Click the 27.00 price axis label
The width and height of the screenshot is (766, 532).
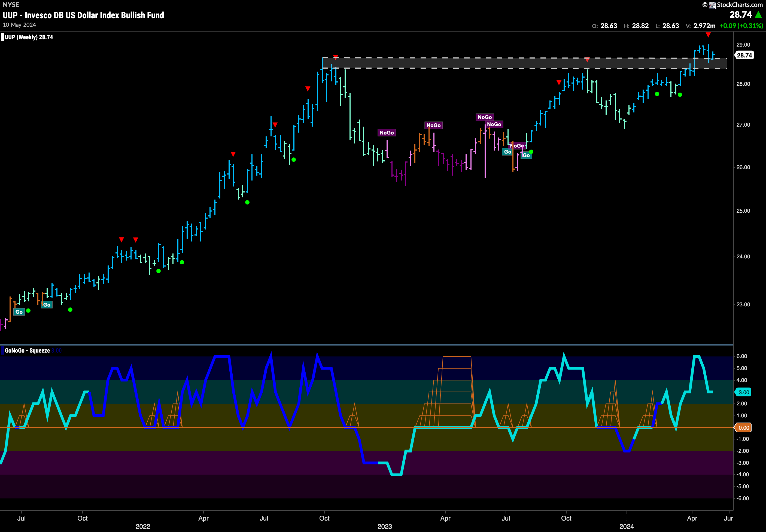743,125
